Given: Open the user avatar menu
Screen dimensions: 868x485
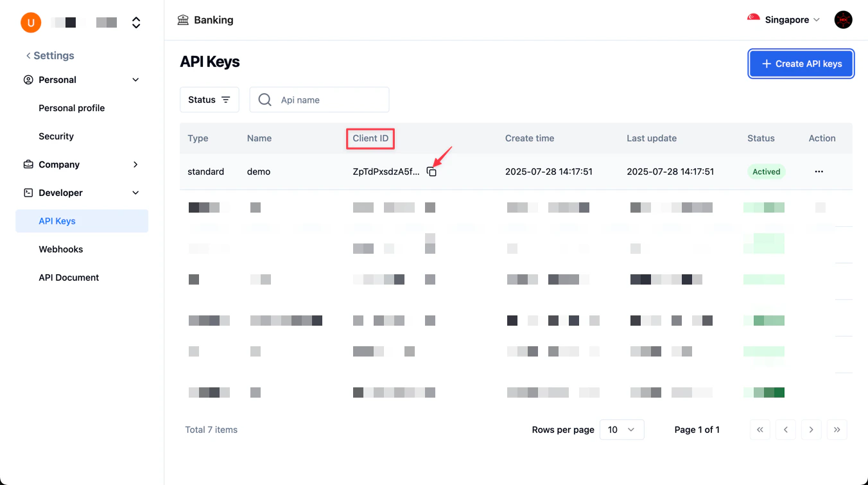Looking at the screenshot, I should point(843,19).
